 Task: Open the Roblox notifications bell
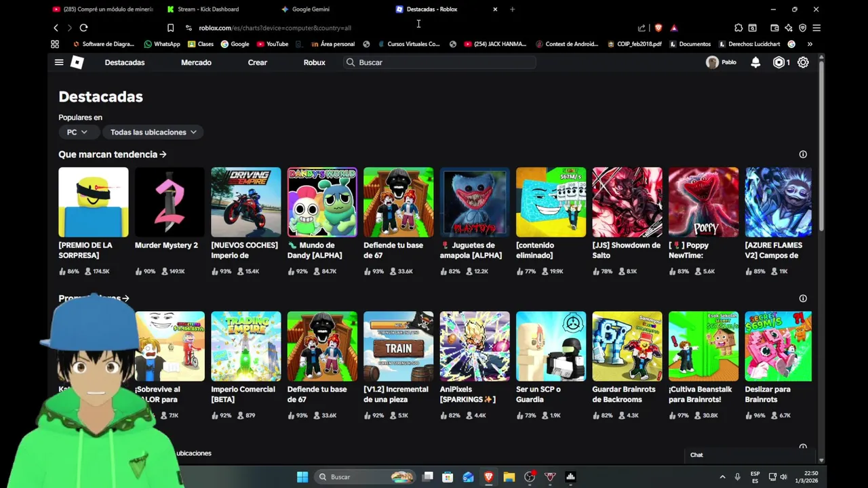(x=755, y=62)
